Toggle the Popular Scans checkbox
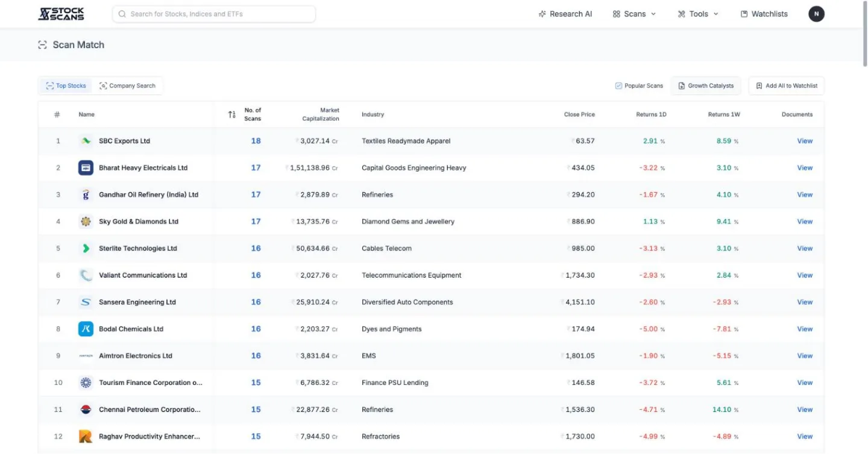The image size is (868, 456). tap(618, 86)
